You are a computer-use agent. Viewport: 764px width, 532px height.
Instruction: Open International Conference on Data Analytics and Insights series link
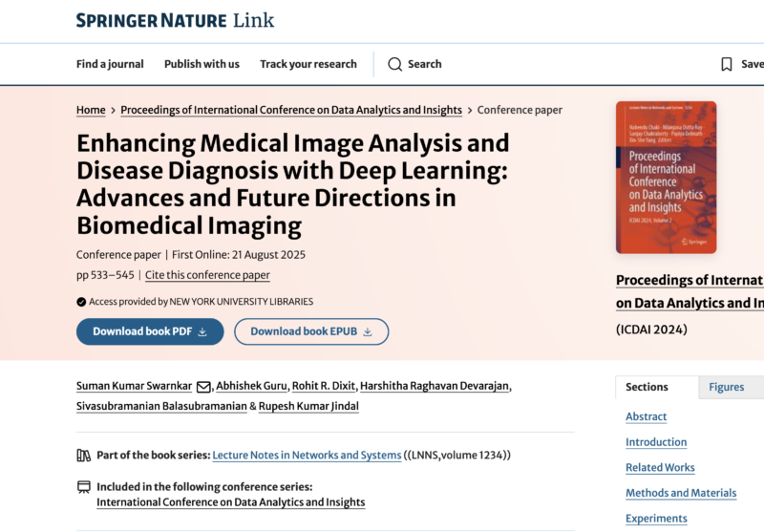[230, 502]
